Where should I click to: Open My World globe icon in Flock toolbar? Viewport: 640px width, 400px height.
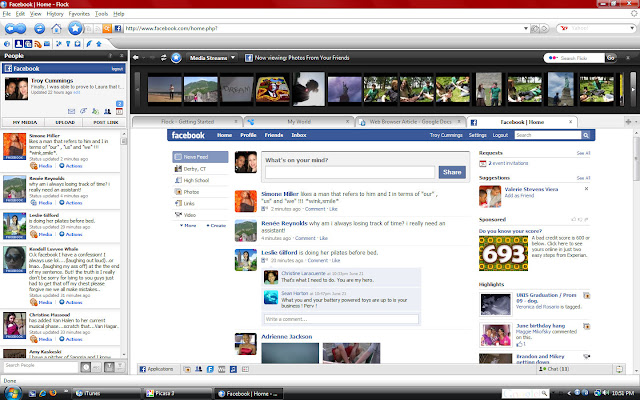coord(8,44)
